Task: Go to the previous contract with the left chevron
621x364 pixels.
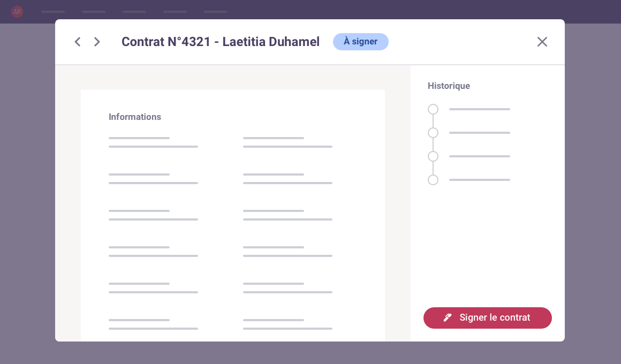Action: coord(78,42)
